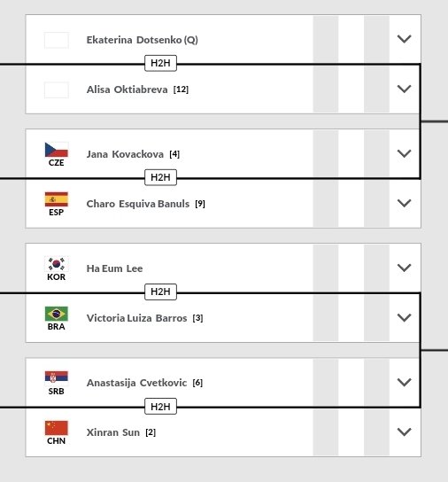
Task: Click the Korea flag icon
Action: [x=57, y=264]
